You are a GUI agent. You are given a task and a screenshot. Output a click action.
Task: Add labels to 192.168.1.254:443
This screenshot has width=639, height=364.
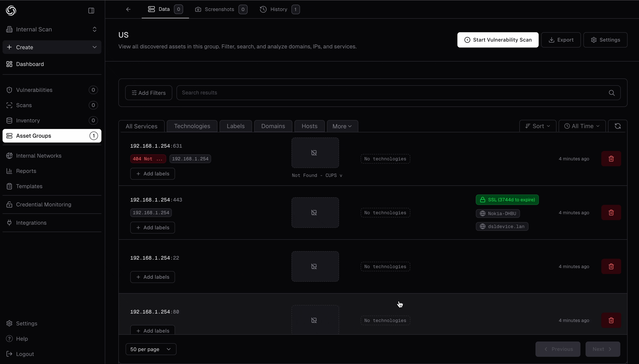[x=153, y=227]
